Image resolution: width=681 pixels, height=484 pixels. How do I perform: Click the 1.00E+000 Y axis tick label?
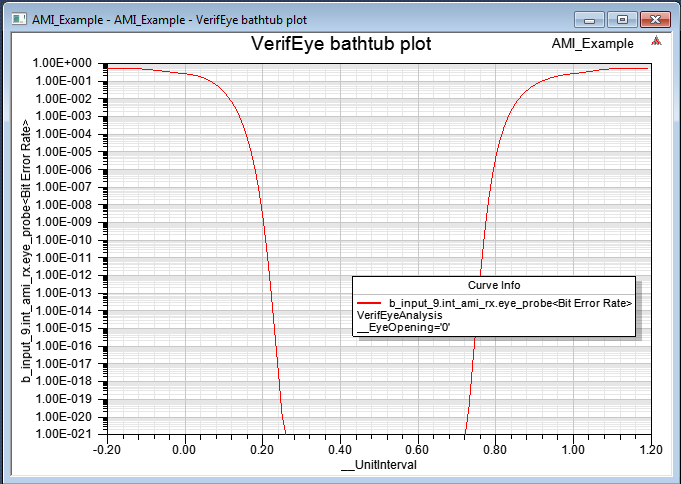tap(62, 63)
